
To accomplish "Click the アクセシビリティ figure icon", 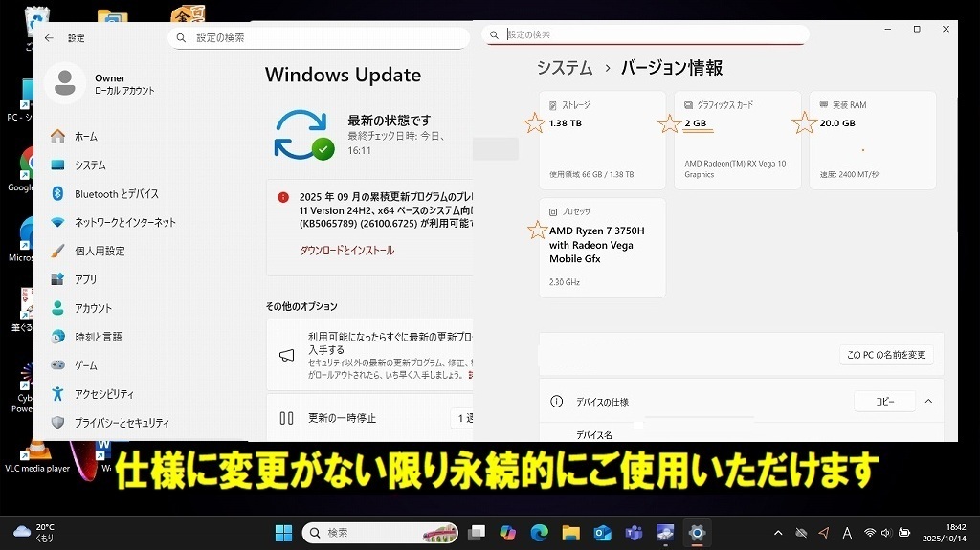I will [57, 394].
